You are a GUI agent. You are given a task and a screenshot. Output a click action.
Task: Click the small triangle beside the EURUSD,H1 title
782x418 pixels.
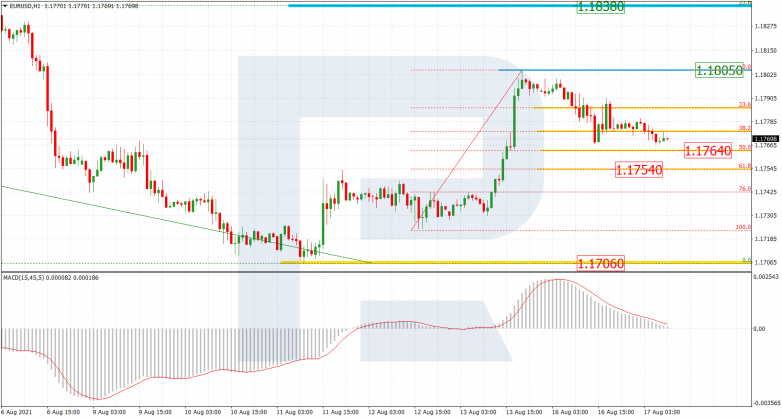click(x=5, y=6)
